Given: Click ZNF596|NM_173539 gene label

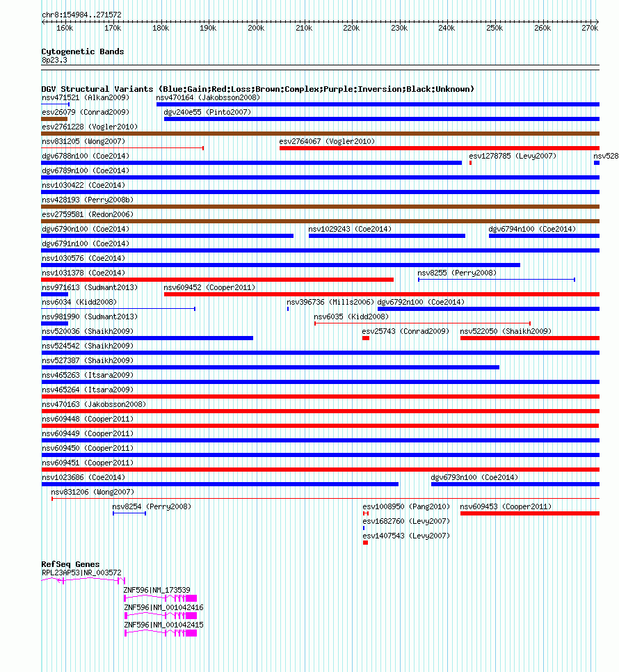Looking at the screenshot, I should point(156,590).
